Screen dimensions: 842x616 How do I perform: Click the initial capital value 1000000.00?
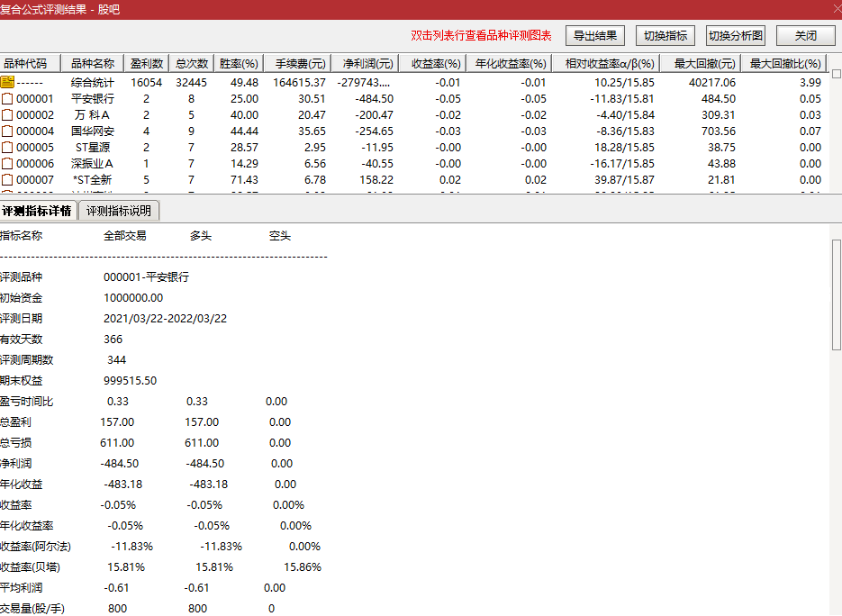coord(133,298)
